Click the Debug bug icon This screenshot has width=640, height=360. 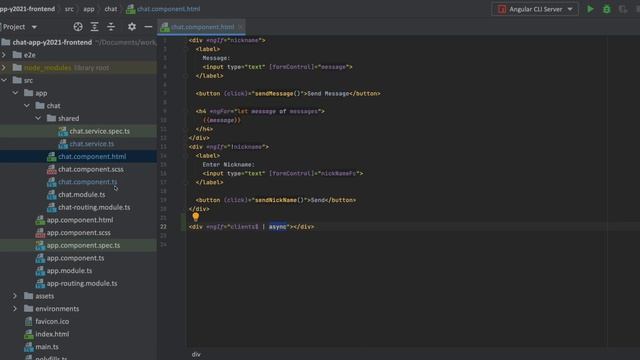click(607, 9)
